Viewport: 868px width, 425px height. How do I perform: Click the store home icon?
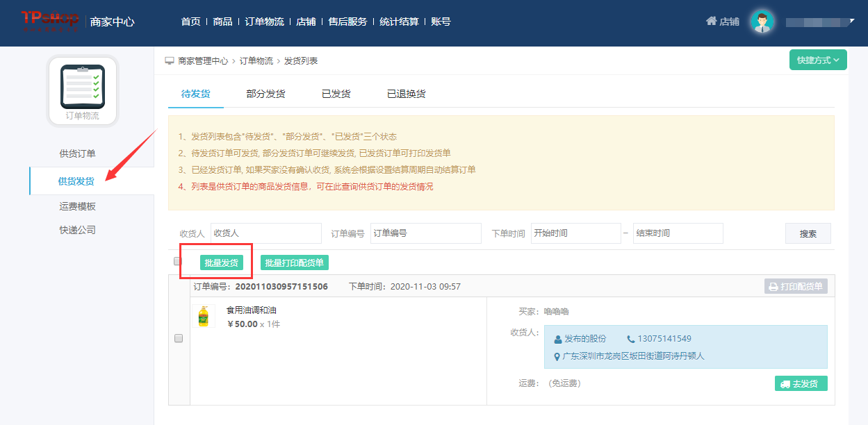click(711, 22)
